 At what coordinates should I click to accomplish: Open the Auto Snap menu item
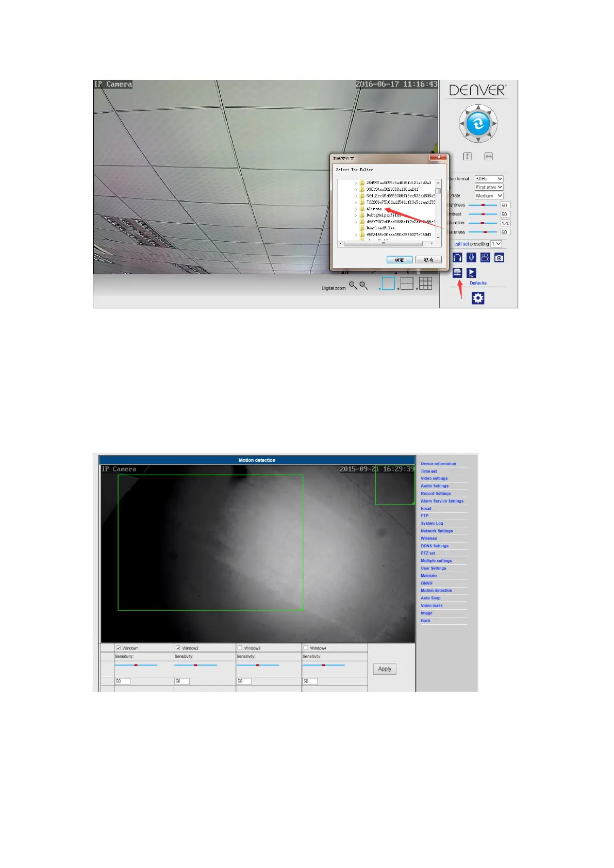coord(430,598)
